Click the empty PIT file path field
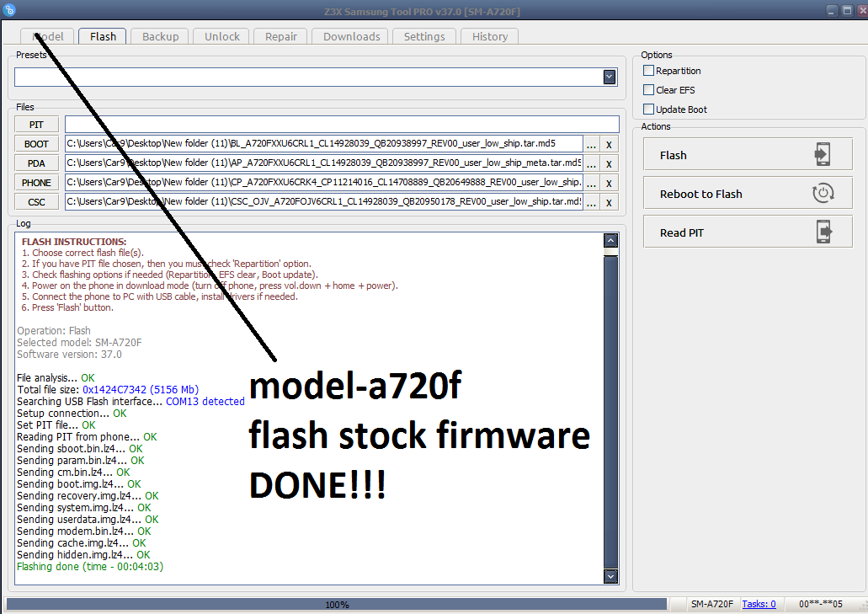Image resolution: width=868 pixels, height=614 pixels. click(x=342, y=124)
